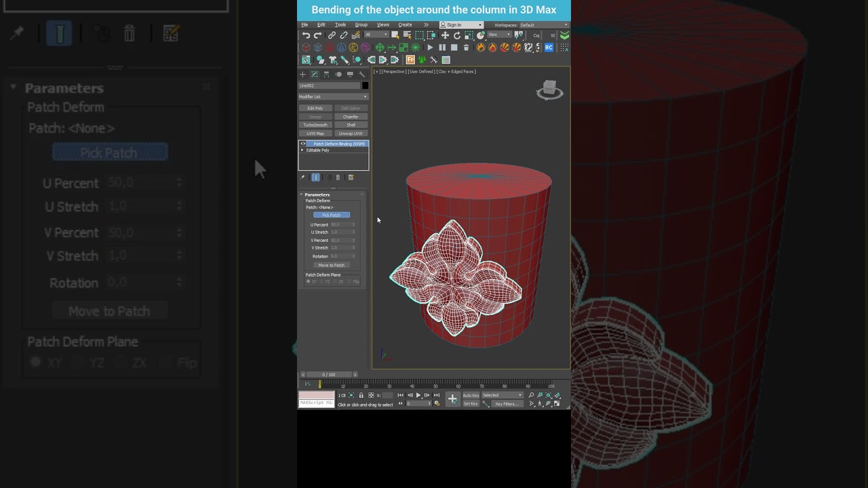This screenshot has height=488, width=868.
Task: Open the Modify panel tab
Action: pos(315,75)
